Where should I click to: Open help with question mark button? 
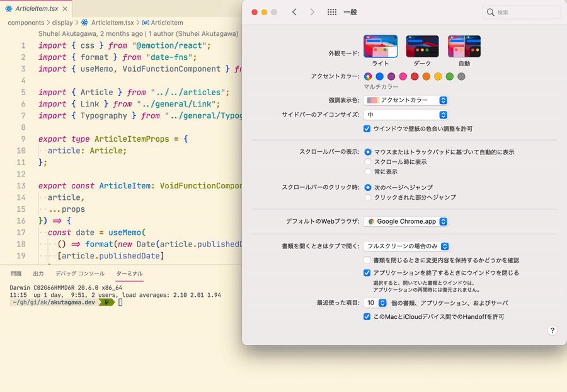(552, 330)
